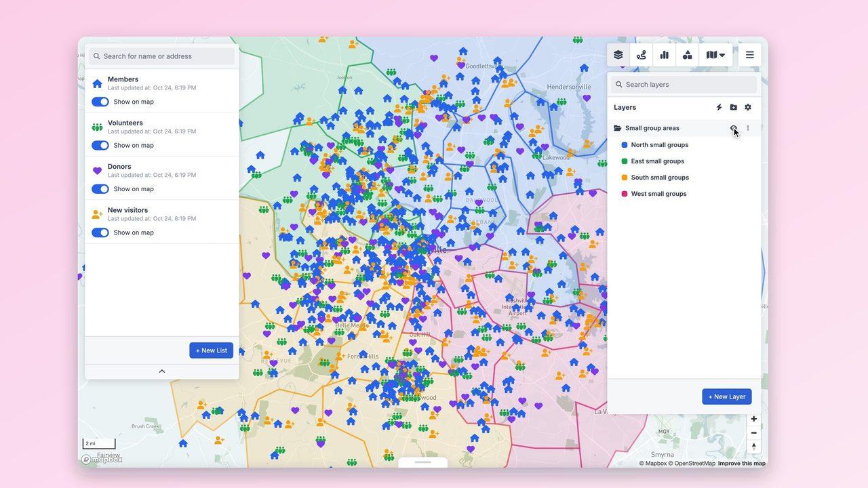Open three-dot menu for Small group areas
The height and width of the screenshot is (488, 868).
point(748,128)
